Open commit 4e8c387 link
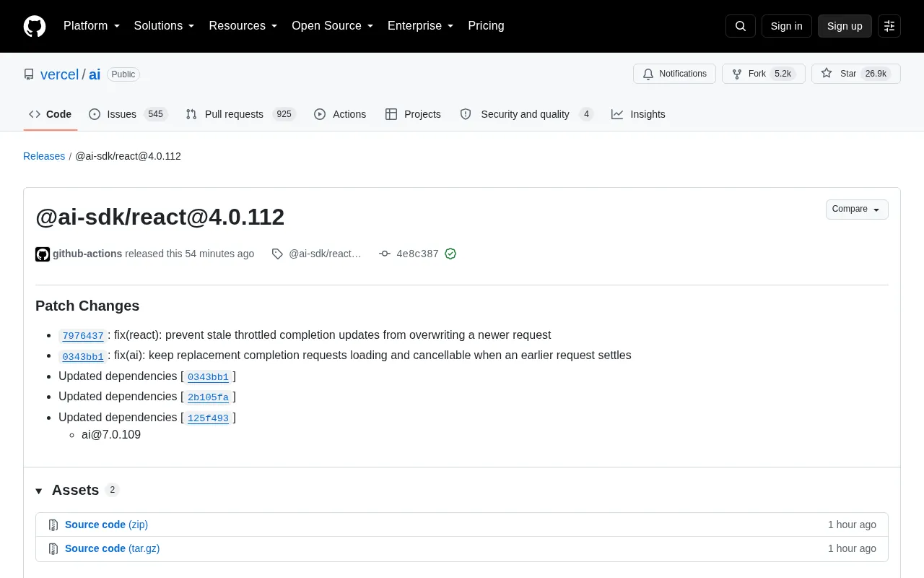 click(417, 254)
